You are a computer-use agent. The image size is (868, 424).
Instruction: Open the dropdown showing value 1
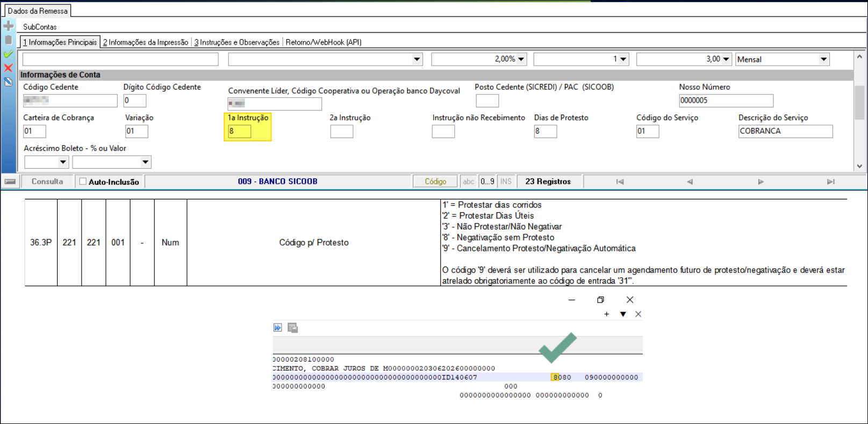(623, 59)
